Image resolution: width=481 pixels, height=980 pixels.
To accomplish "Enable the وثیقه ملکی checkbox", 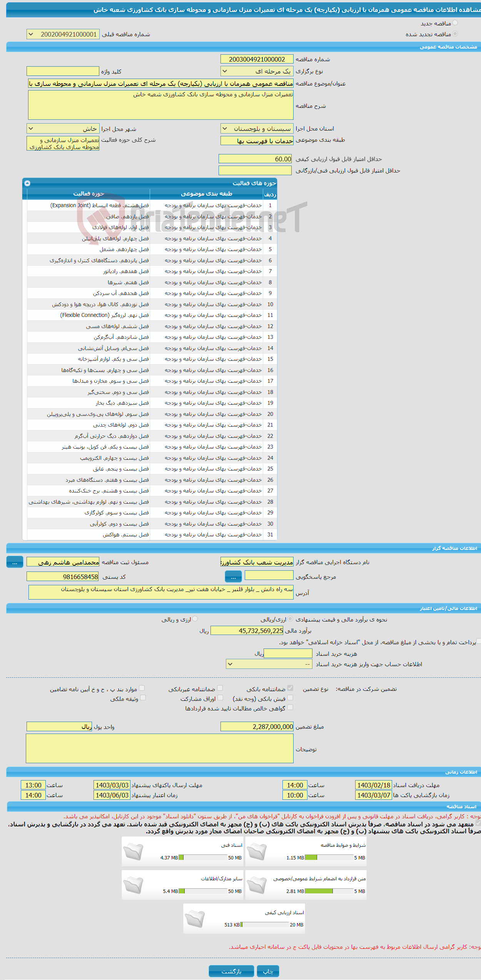I will coord(143,697).
